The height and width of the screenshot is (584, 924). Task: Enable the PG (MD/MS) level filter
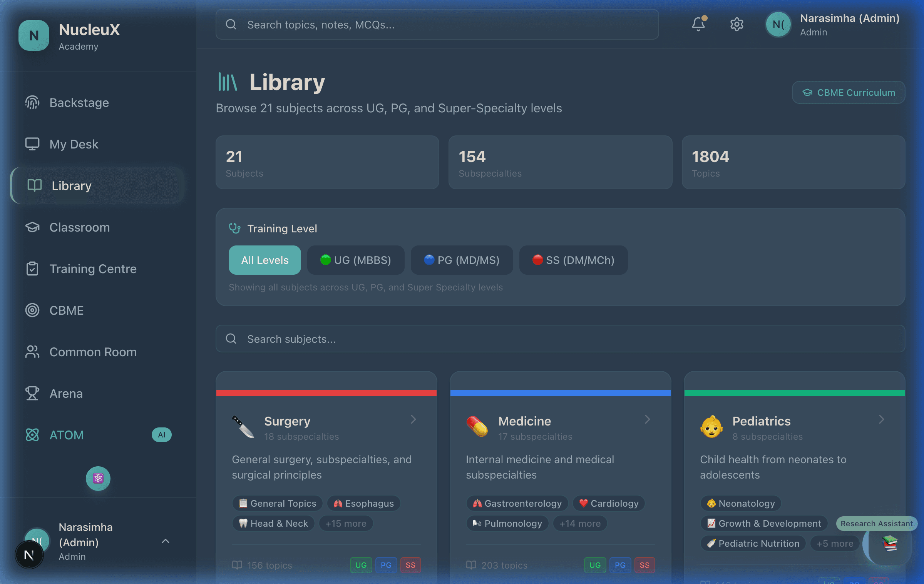(462, 260)
